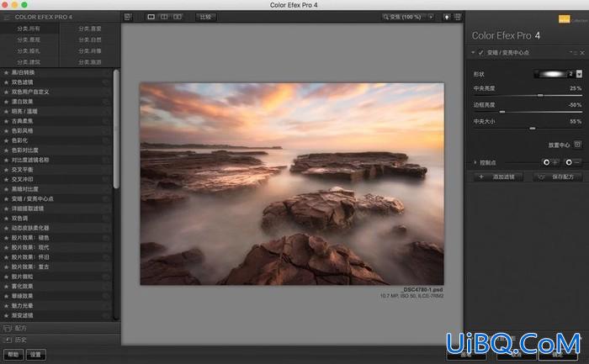Screen dimensions: 589x364
Task: Switch to side-by-side preview mode
Action: [178, 17]
